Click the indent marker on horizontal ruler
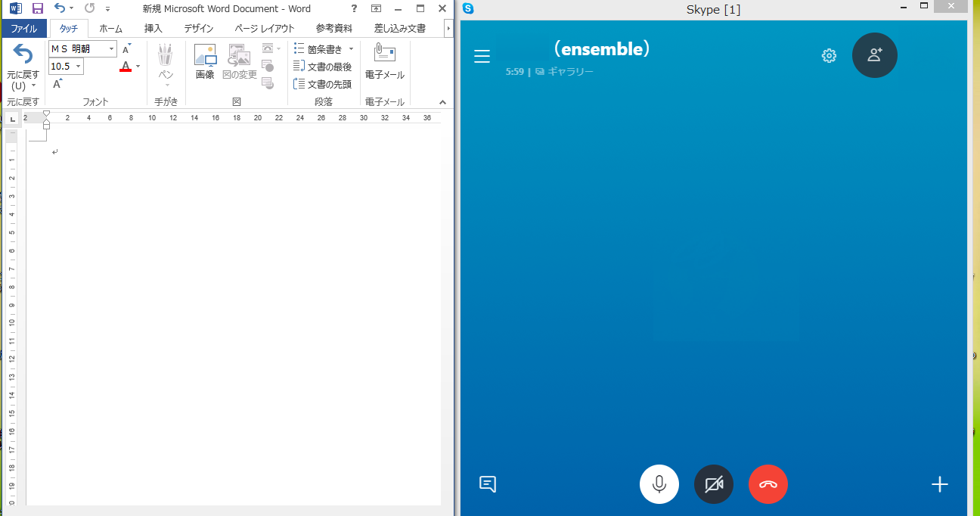 point(46,119)
